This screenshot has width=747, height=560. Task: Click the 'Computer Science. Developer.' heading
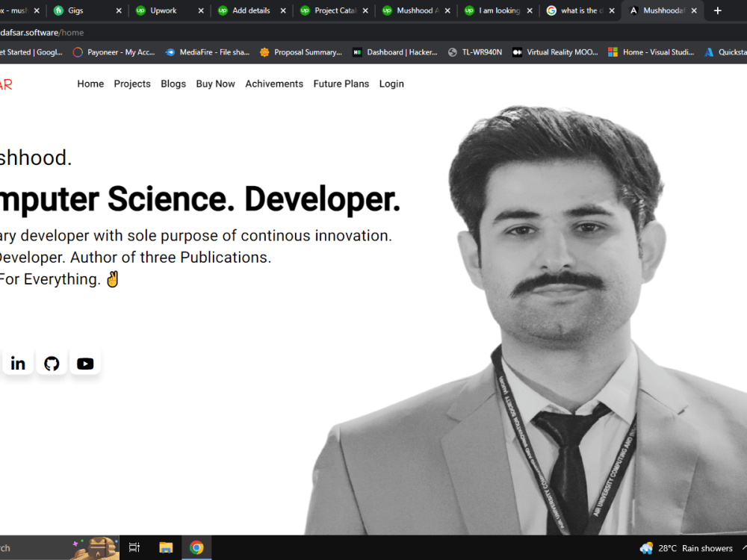pyautogui.click(x=200, y=199)
